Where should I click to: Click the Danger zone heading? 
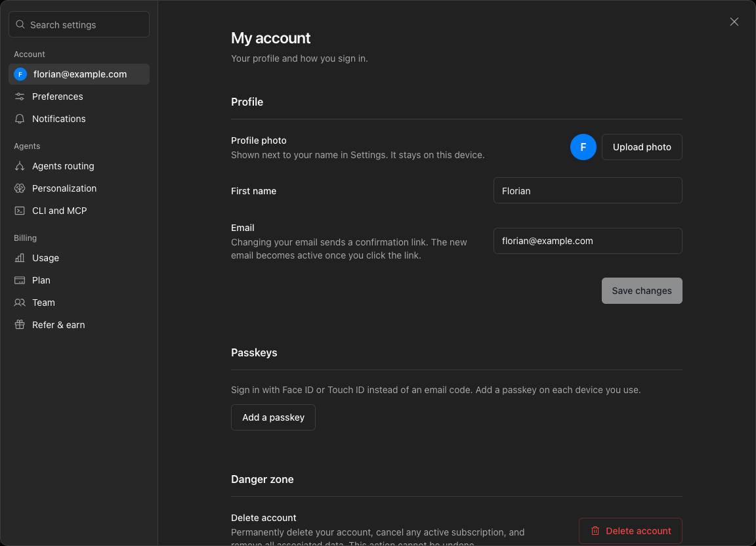262,479
